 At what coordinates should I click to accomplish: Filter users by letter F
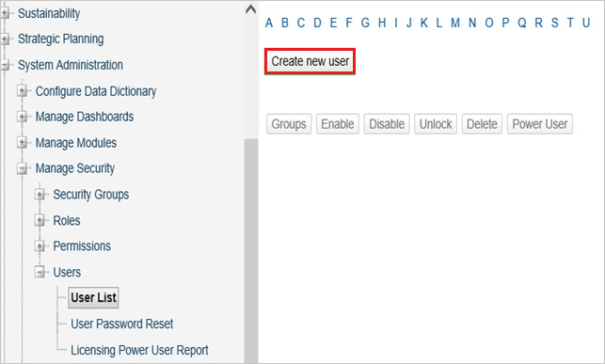click(349, 24)
